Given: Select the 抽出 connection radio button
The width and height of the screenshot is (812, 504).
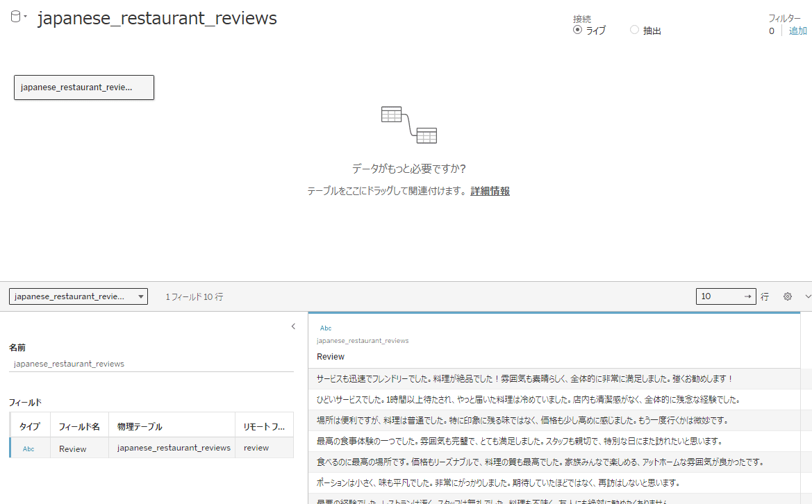Looking at the screenshot, I should [634, 30].
